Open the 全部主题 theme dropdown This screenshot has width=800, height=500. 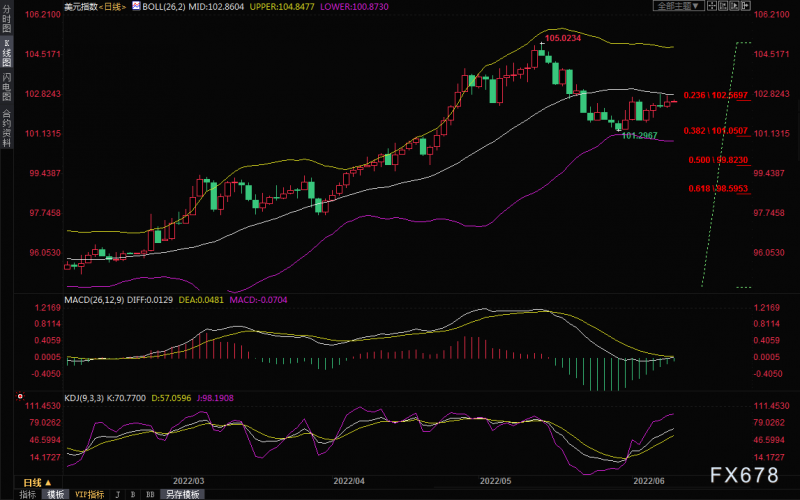click(x=679, y=6)
